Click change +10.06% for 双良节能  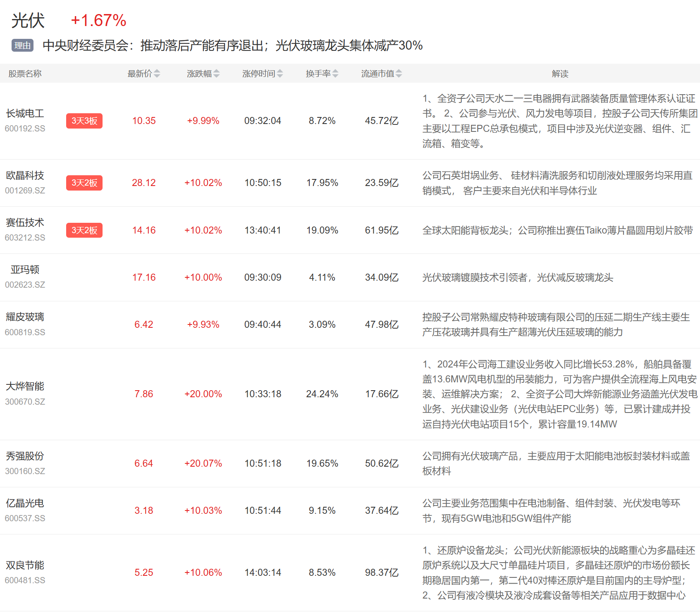pos(203,572)
